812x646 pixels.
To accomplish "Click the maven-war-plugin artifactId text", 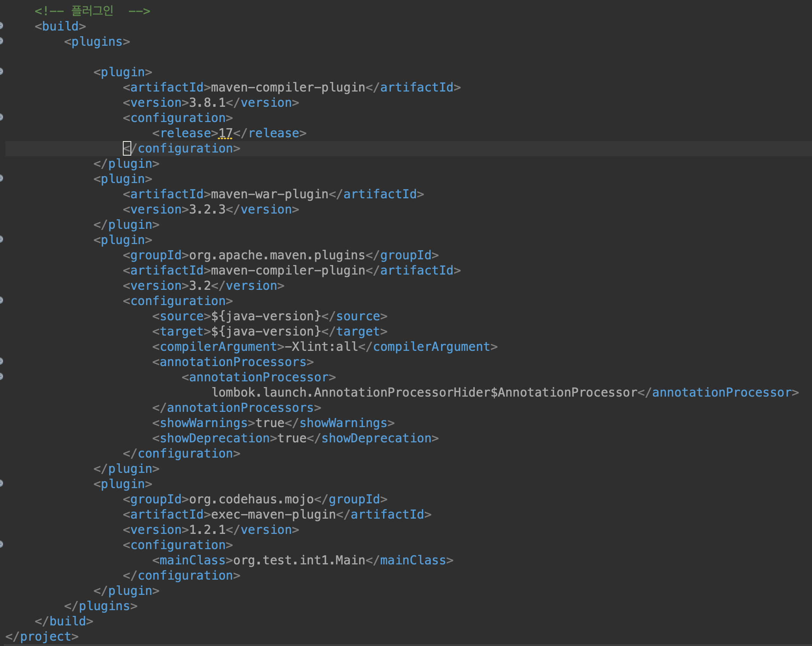I will tap(269, 194).
